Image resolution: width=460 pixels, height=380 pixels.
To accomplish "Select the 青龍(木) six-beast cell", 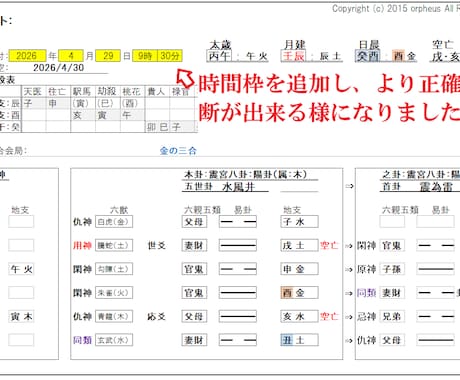I will [114, 316].
